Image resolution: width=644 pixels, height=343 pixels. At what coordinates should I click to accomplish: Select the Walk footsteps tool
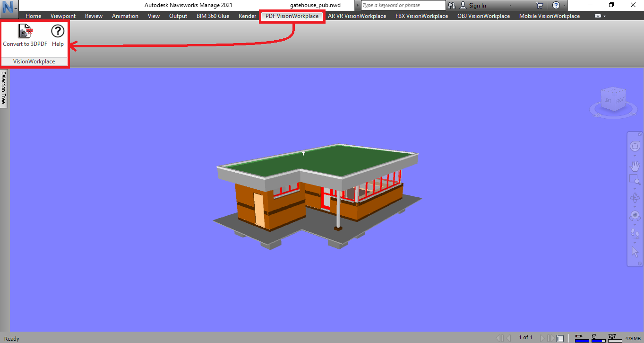(x=635, y=233)
